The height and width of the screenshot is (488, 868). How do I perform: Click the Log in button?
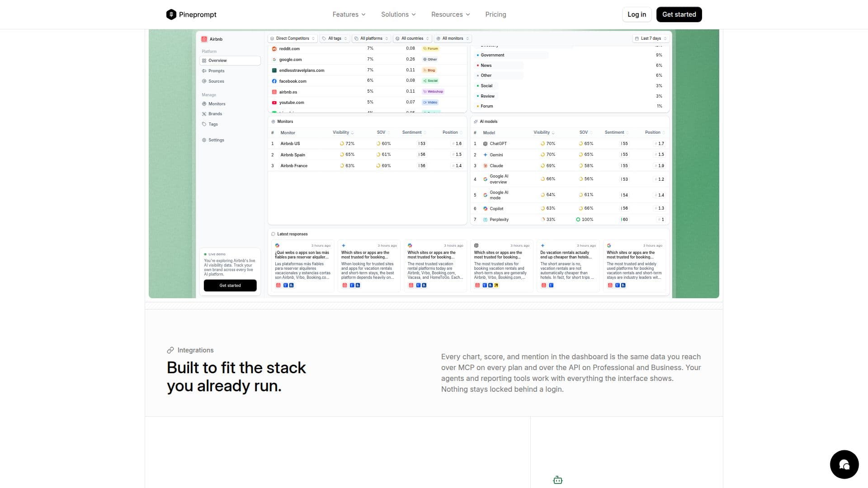(637, 14)
